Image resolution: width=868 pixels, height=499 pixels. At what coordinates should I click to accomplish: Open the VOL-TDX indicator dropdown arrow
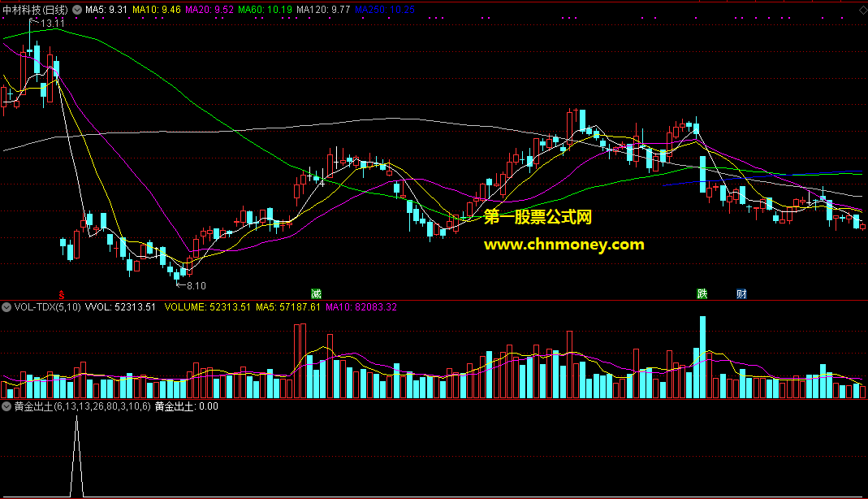[x=6, y=307]
